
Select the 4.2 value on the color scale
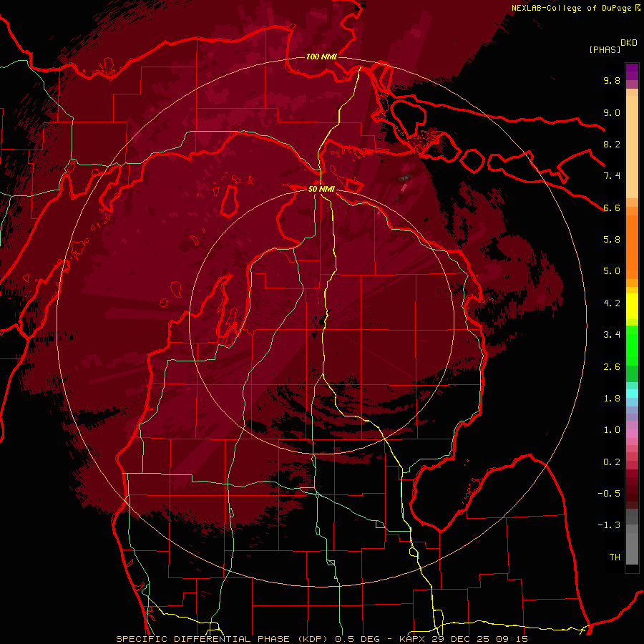point(612,303)
